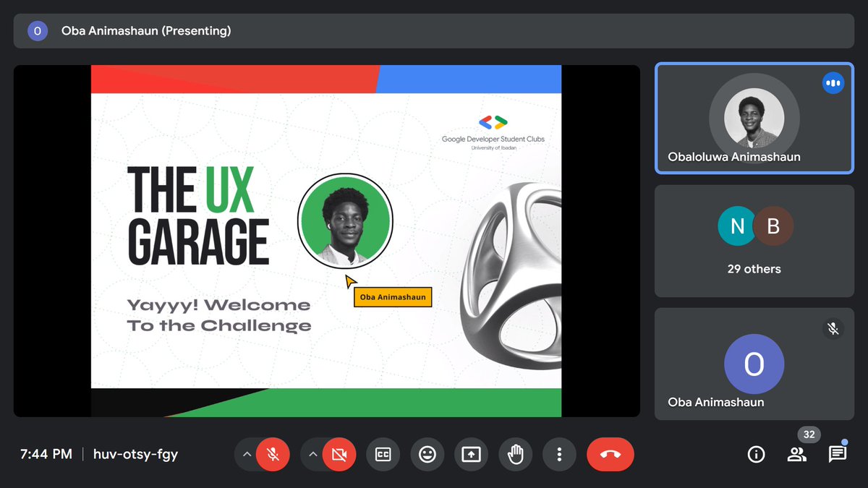
Task: Open more options on Obaloluwa's tile
Action: pyautogui.click(x=833, y=82)
